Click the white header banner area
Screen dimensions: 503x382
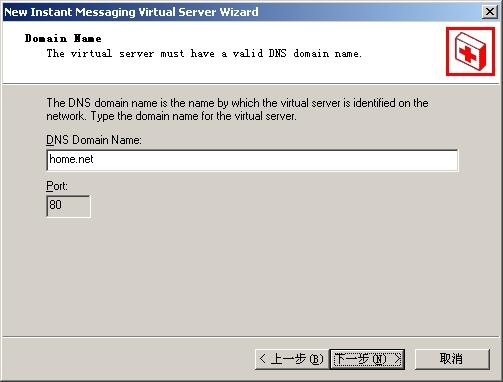(233, 67)
